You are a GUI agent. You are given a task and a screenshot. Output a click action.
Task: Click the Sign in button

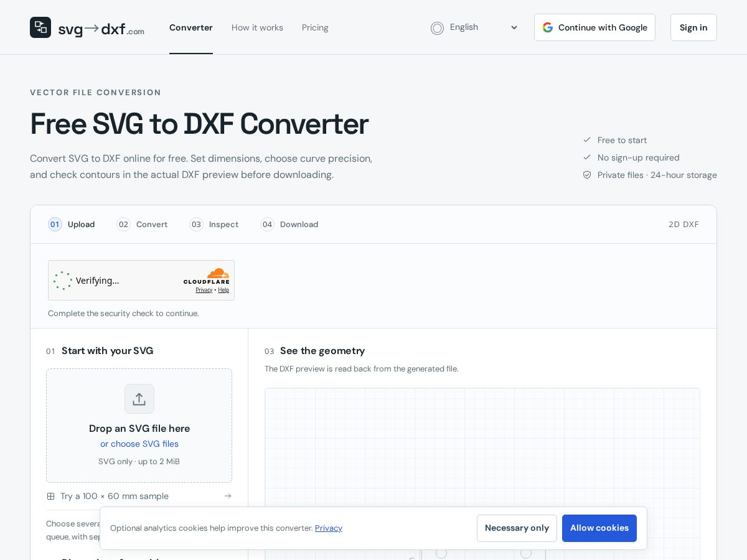point(693,27)
